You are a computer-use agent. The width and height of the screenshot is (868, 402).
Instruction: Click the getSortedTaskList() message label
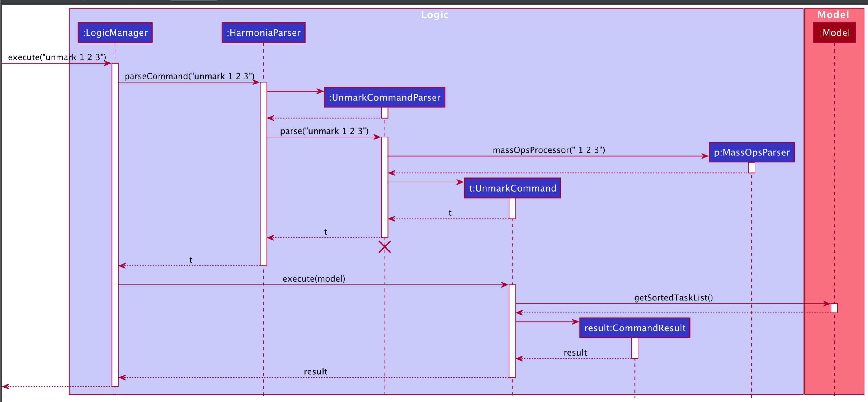pyautogui.click(x=673, y=298)
